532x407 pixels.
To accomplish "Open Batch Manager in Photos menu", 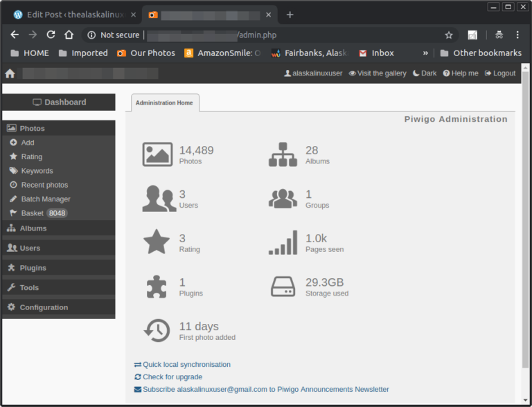I will (46, 199).
